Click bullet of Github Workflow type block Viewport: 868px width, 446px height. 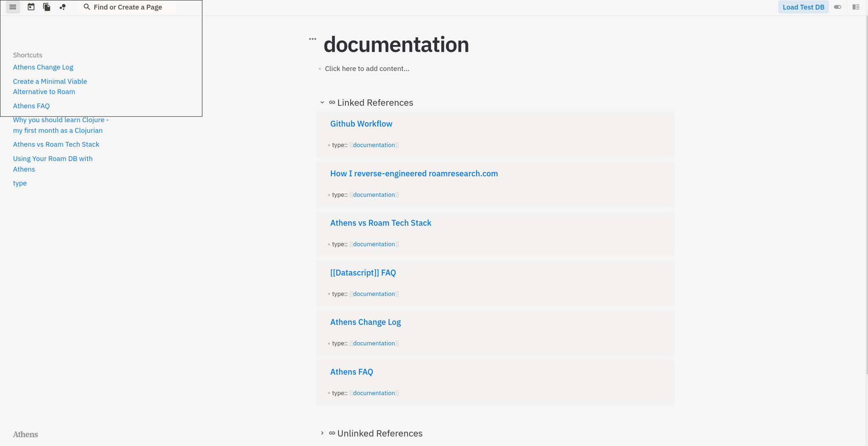coord(328,145)
